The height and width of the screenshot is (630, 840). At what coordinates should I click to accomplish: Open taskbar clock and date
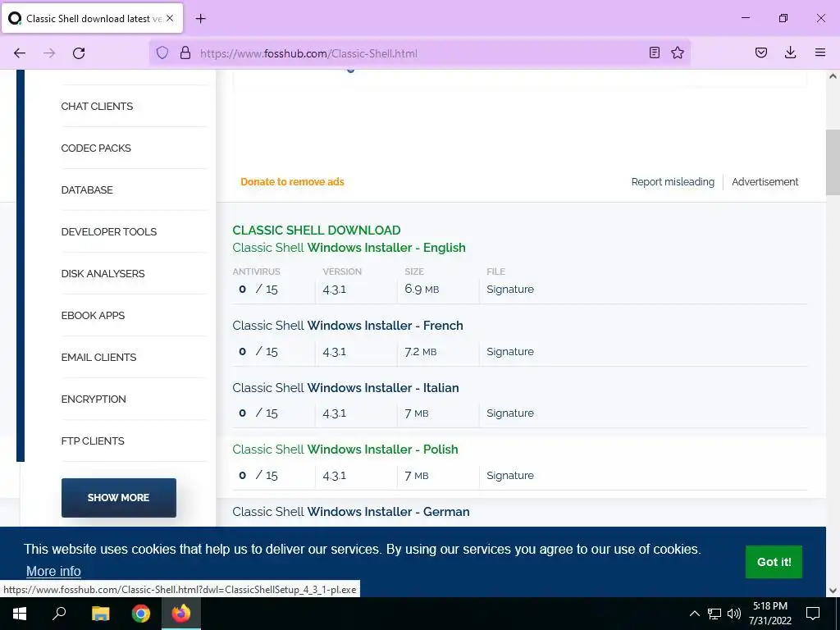[x=769, y=614]
